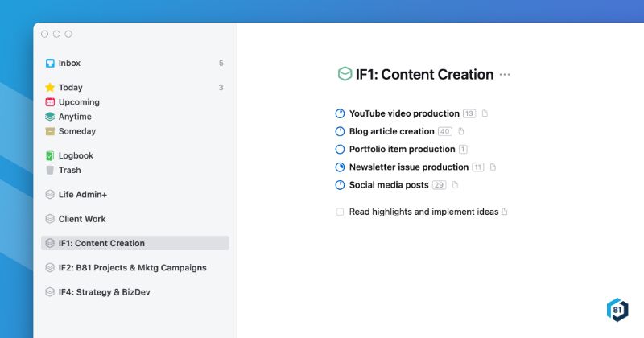Open the Newsletter issue production project
Viewport: 644px width, 338px height.
pos(408,167)
